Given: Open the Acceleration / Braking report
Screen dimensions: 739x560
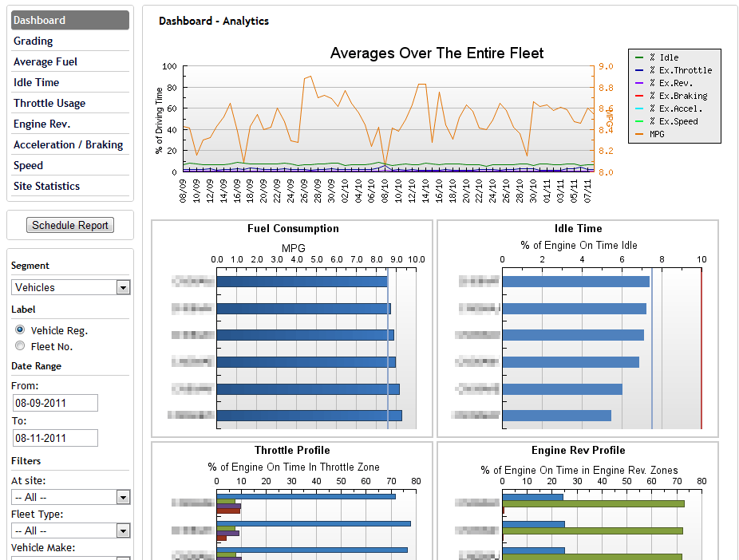Looking at the screenshot, I should (x=68, y=144).
